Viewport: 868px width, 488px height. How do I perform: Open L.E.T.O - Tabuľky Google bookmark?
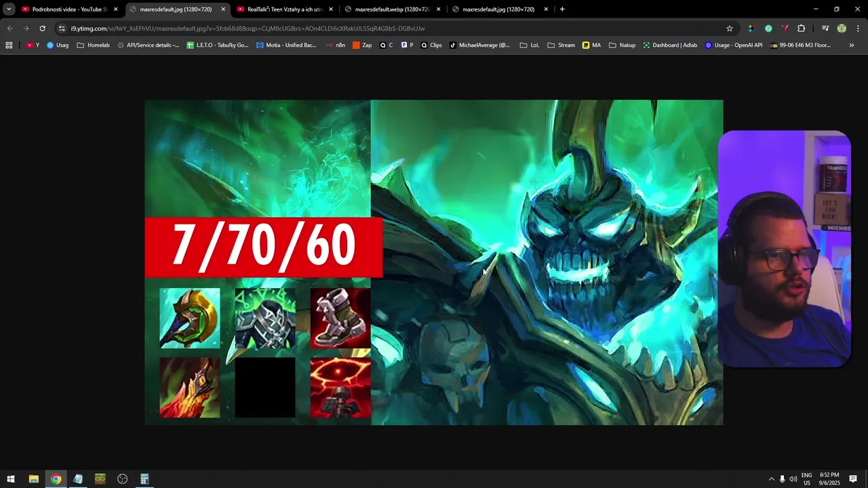coord(218,45)
